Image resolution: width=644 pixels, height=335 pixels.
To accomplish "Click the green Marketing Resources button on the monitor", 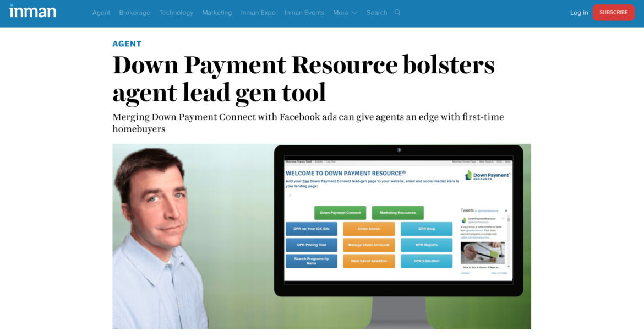I will click(x=397, y=213).
